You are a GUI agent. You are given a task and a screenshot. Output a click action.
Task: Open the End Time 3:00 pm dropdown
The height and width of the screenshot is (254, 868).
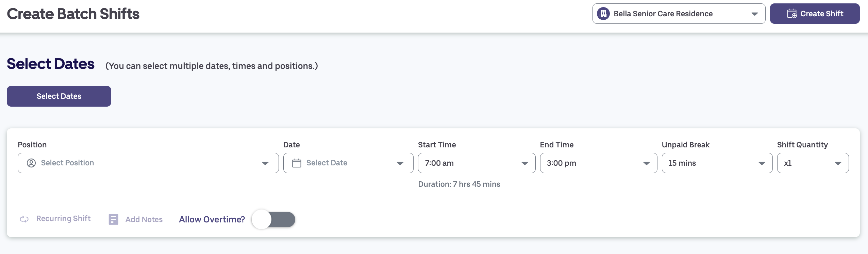[598, 163]
